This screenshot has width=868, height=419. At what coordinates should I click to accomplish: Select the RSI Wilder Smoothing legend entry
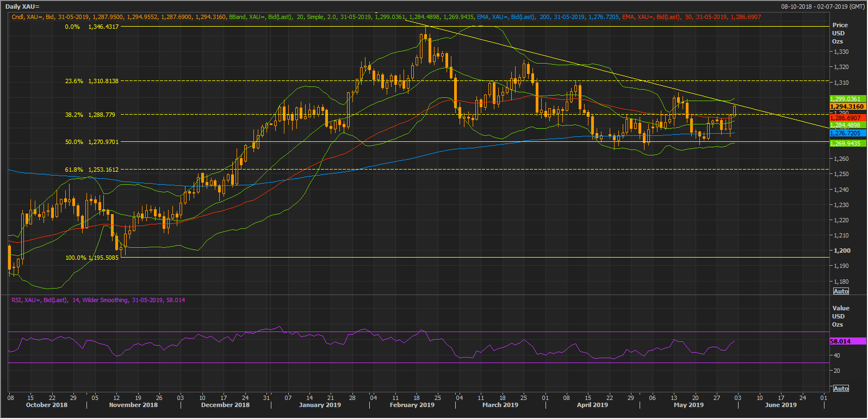pyautogui.click(x=98, y=300)
